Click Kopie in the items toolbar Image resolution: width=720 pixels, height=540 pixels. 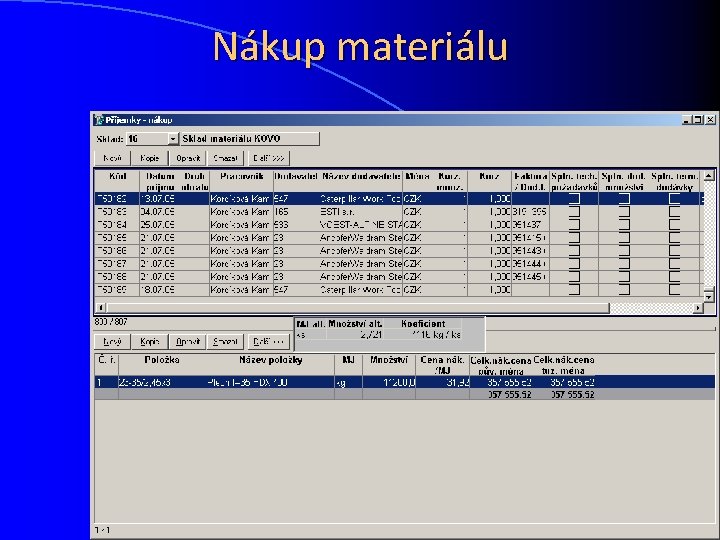coord(150,342)
